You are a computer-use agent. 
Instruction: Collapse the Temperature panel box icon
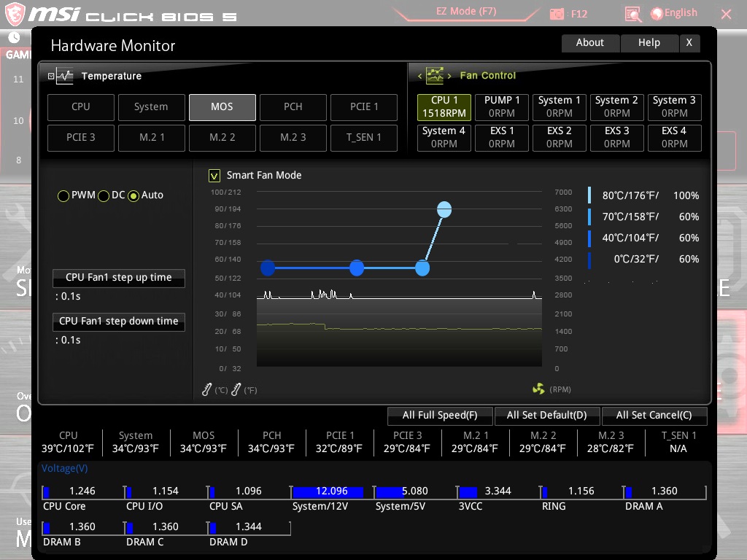pyautogui.click(x=51, y=76)
